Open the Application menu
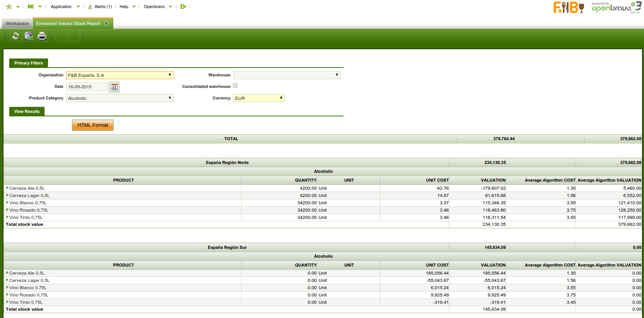The height and width of the screenshot is (318, 644). [x=61, y=7]
